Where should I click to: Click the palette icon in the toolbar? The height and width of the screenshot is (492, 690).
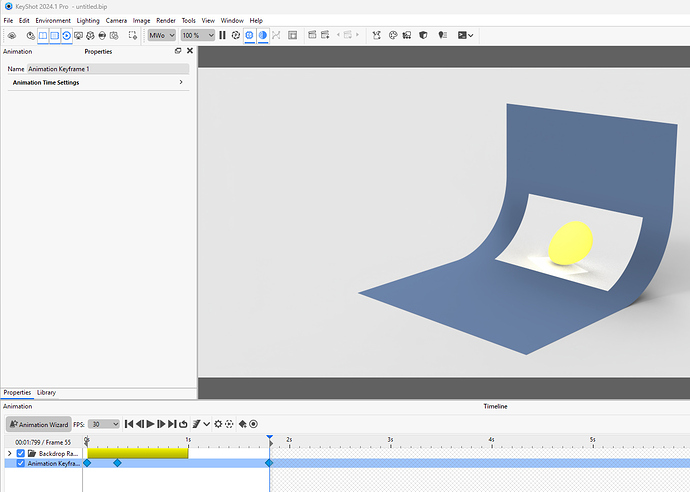(x=393, y=35)
